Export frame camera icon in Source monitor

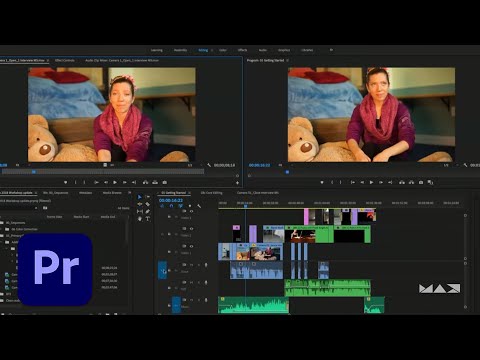pos(165,182)
